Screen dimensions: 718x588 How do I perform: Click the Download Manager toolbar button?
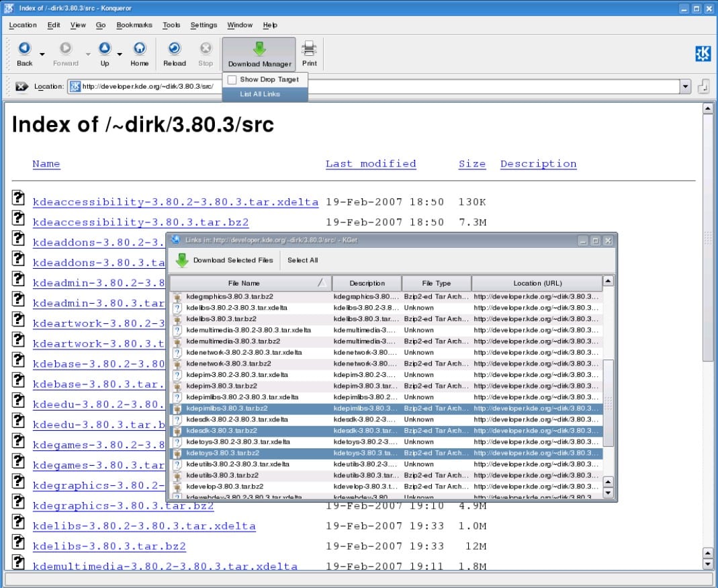coord(259,54)
